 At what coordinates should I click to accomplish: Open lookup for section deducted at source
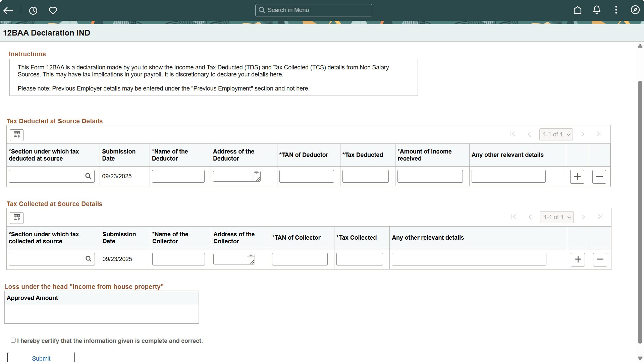pos(88,176)
